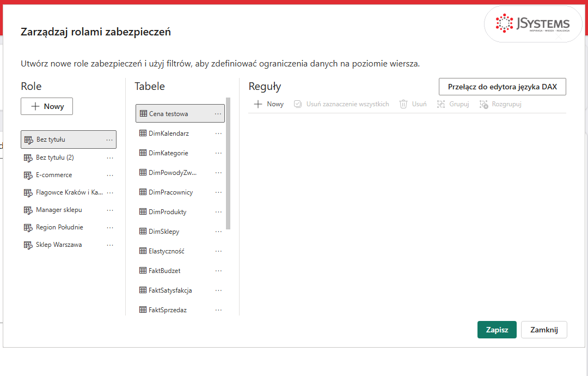Viewport: 588px width, 376px height.
Task: Select the Elastyczność table
Action: (180, 251)
